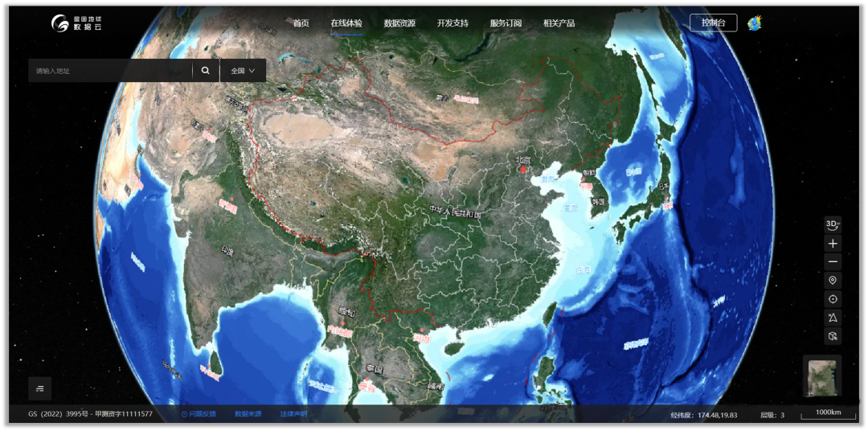
Task: Expand the 全国 region dropdown
Action: [243, 71]
